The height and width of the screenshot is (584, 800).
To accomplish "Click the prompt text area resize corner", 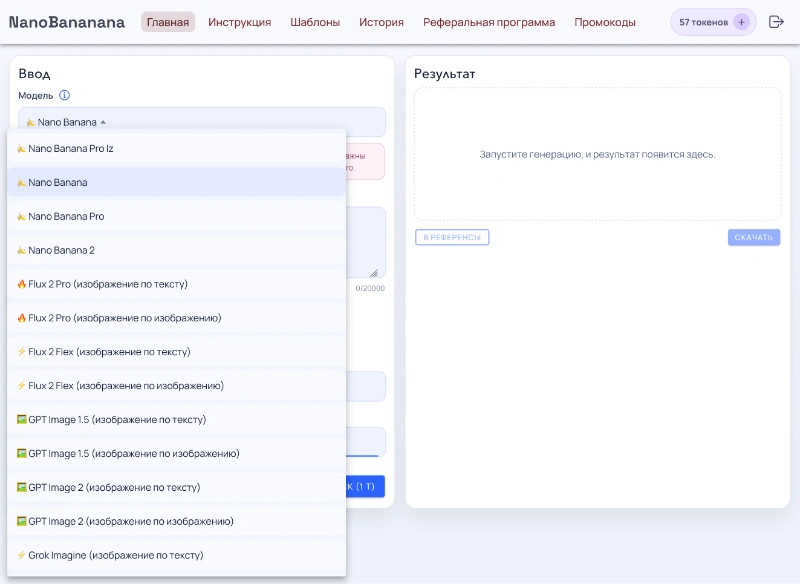I will tap(374, 273).
